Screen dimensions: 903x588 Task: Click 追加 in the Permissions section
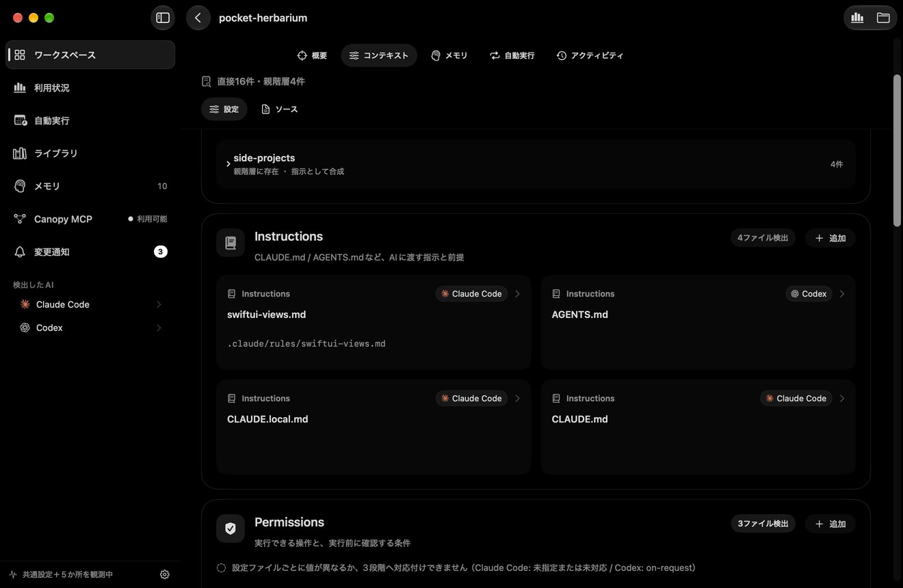830,524
